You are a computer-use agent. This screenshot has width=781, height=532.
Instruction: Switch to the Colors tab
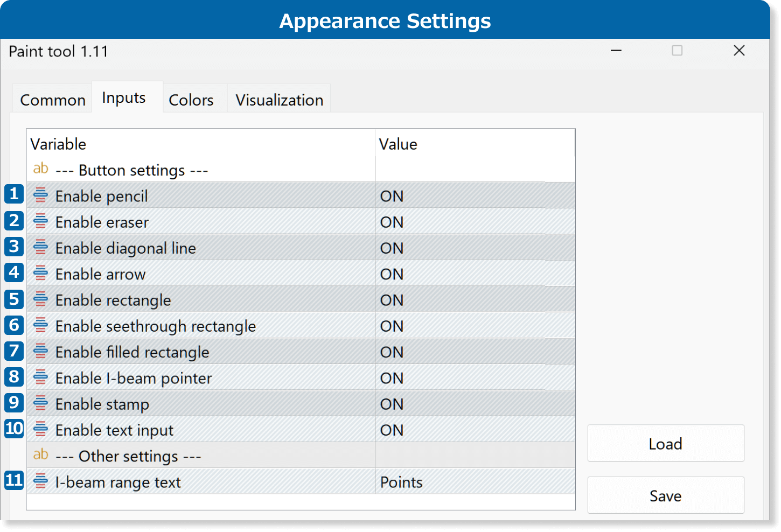click(x=191, y=100)
